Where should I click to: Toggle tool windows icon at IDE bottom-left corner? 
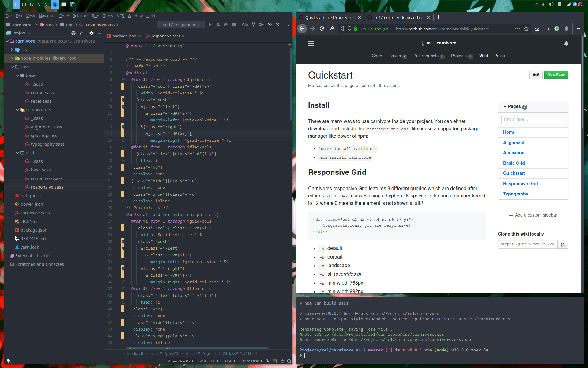(9, 361)
